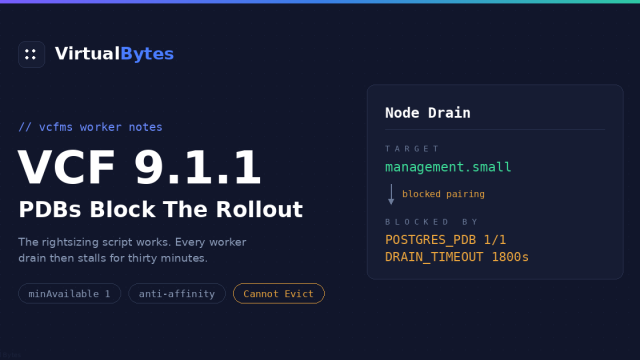Click the Cannot Evict orange tag

pos(279,293)
